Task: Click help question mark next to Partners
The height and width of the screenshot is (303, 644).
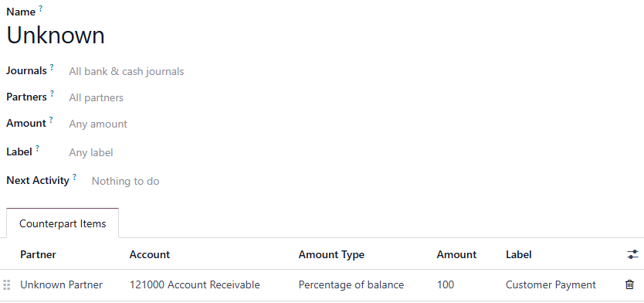Action: [x=52, y=94]
